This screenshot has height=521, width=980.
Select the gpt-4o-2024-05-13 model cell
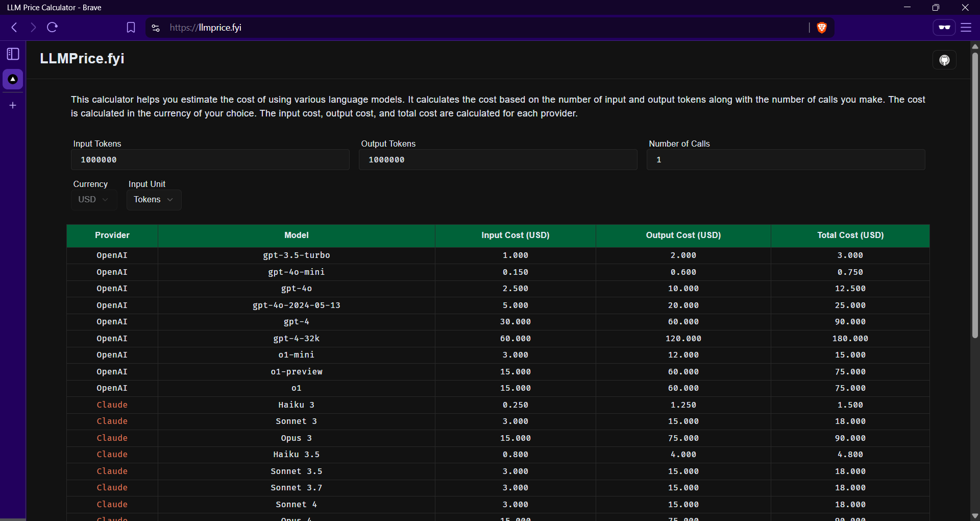[297, 305]
